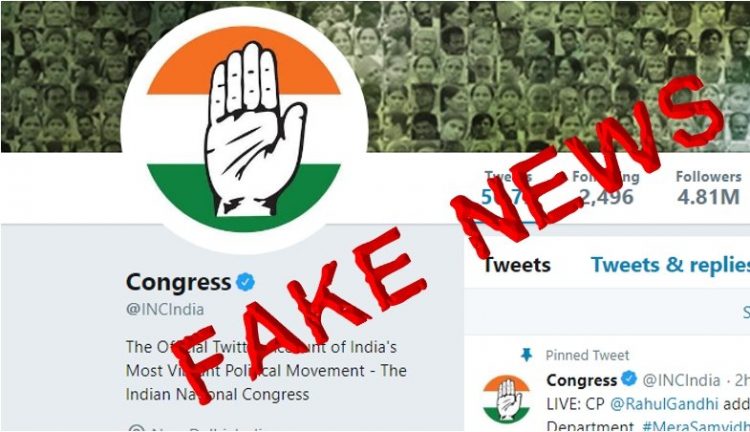Open the Congress author name in the pinned tweet

(582, 380)
